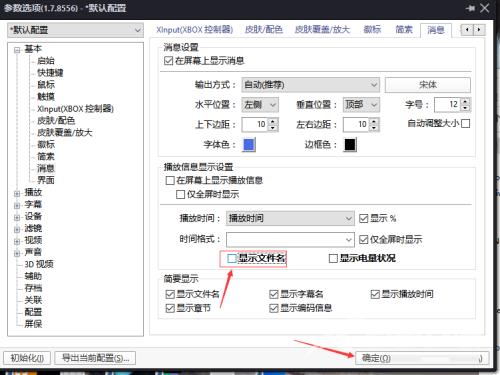Viewport: 500px width, 375px height.
Task: Switch to the 简索 tab
Action: click(404, 30)
